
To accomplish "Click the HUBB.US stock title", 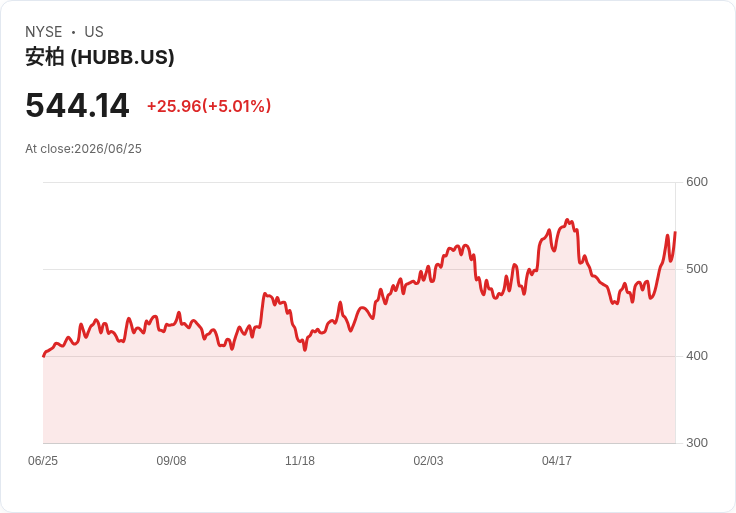I will tap(100, 57).
